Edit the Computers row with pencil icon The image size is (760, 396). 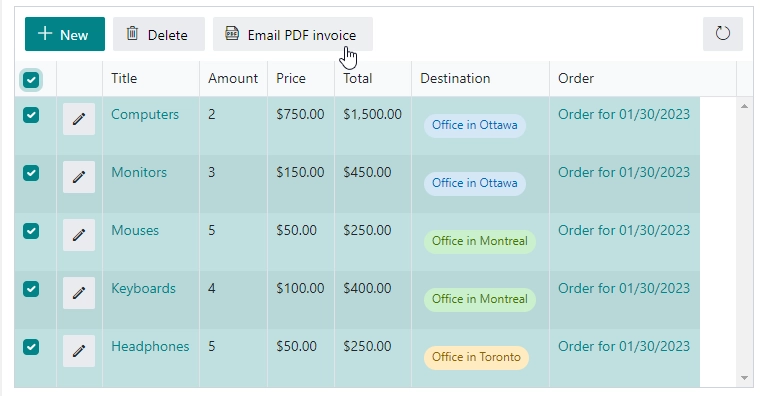[79, 119]
